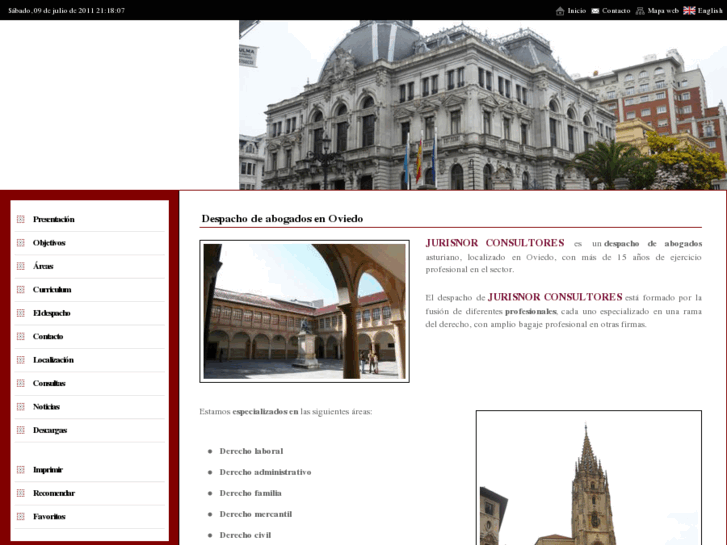
Task: Click the Recomendar link
Action: point(54,493)
